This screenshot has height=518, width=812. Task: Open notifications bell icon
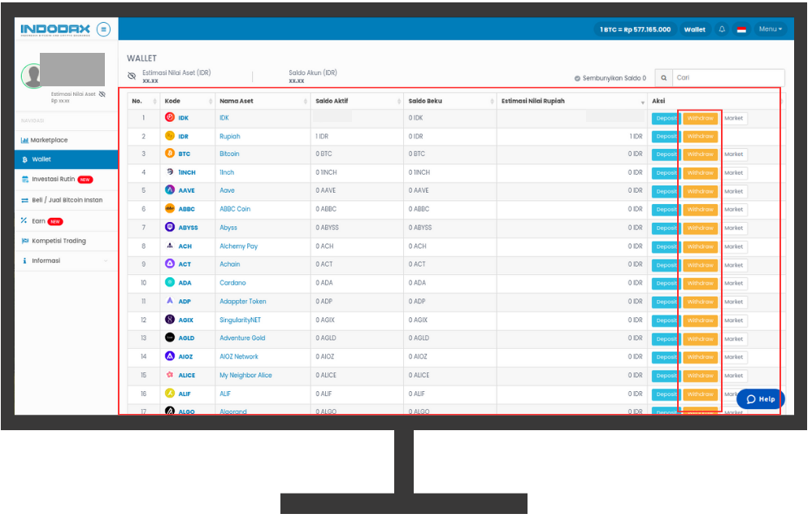click(x=722, y=29)
